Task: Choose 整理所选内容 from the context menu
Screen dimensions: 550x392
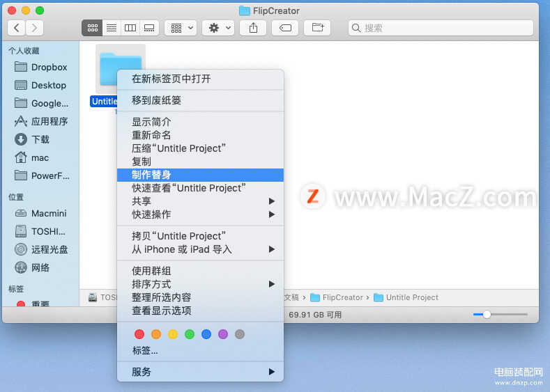Action: coord(200,297)
